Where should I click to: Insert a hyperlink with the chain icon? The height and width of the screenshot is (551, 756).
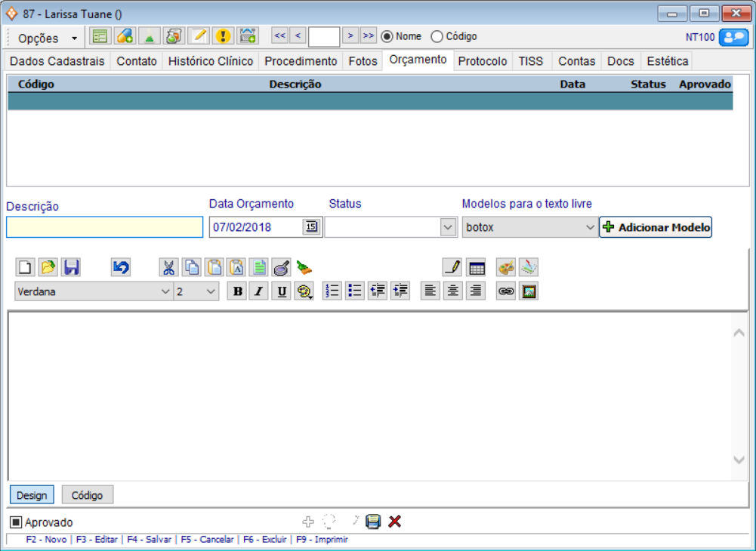point(506,291)
